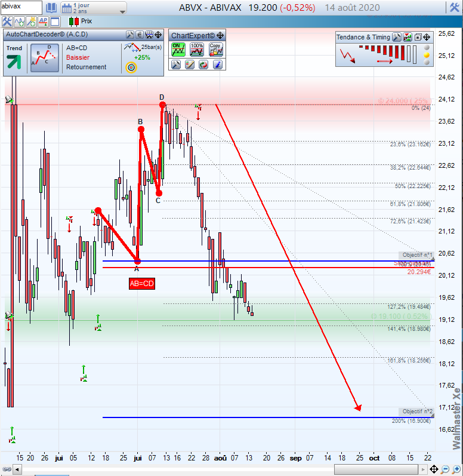The height and width of the screenshot is (476, 463).
Task: Click the top grey traffic light indicator
Action: pos(427,48)
